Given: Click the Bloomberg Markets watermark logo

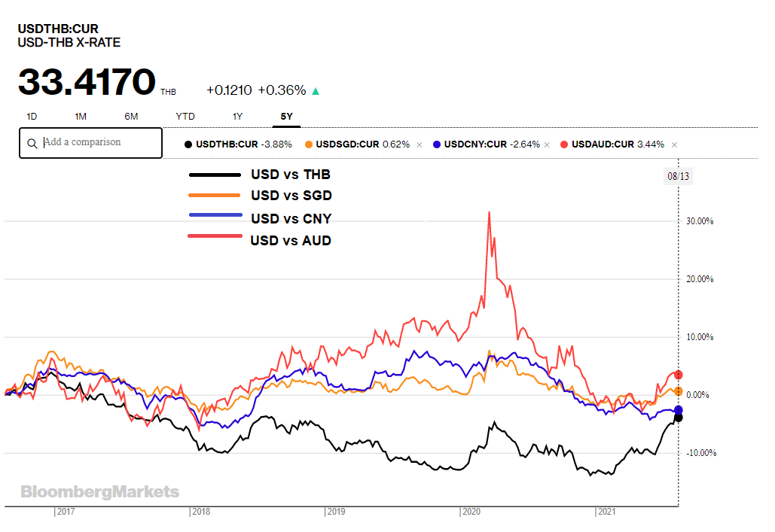Looking at the screenshot, I should coord(100,492).
